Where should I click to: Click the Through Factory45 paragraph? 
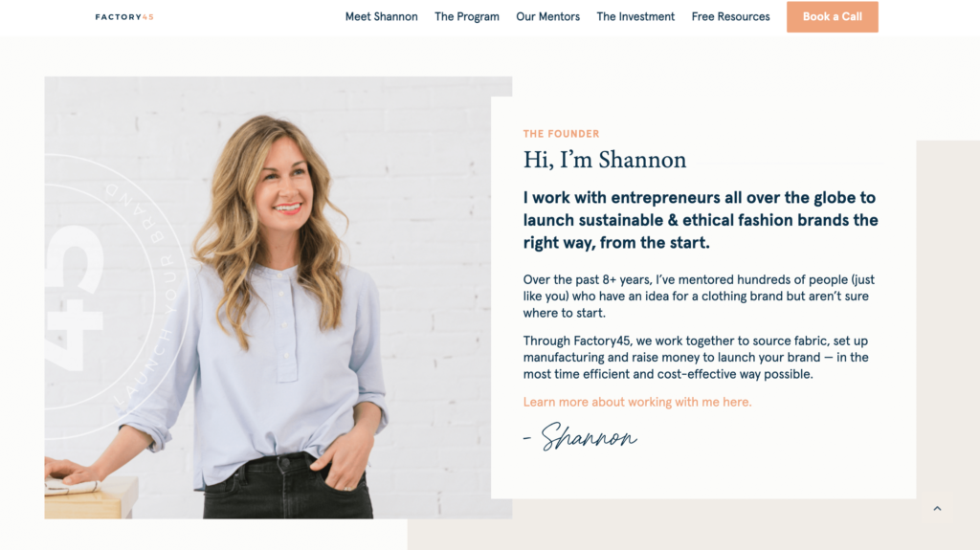coord(696,358)
